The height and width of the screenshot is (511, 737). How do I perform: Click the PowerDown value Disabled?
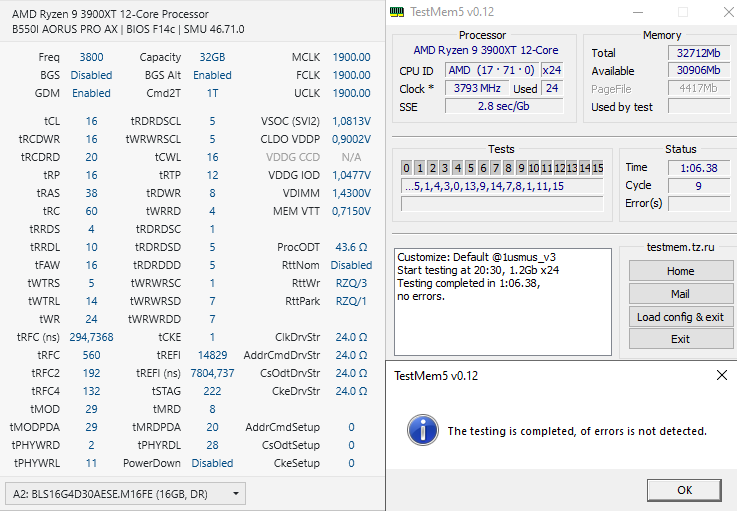click(212, 463)
